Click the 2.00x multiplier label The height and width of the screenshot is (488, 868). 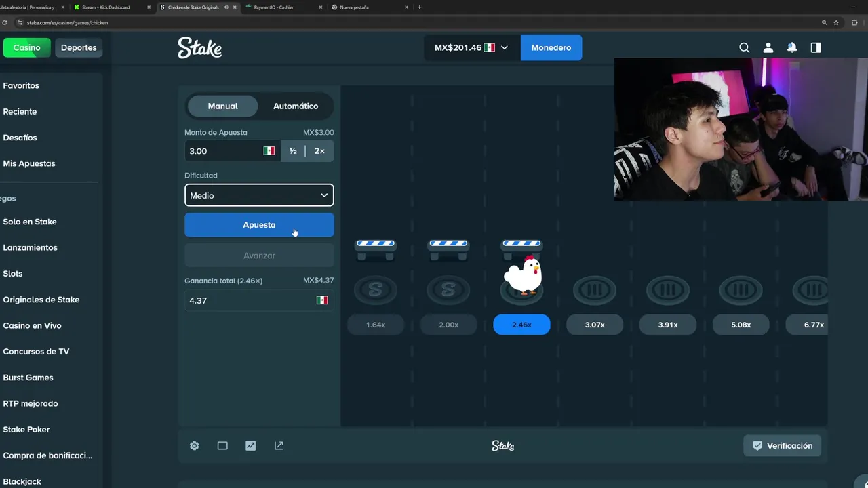point(448,325)
